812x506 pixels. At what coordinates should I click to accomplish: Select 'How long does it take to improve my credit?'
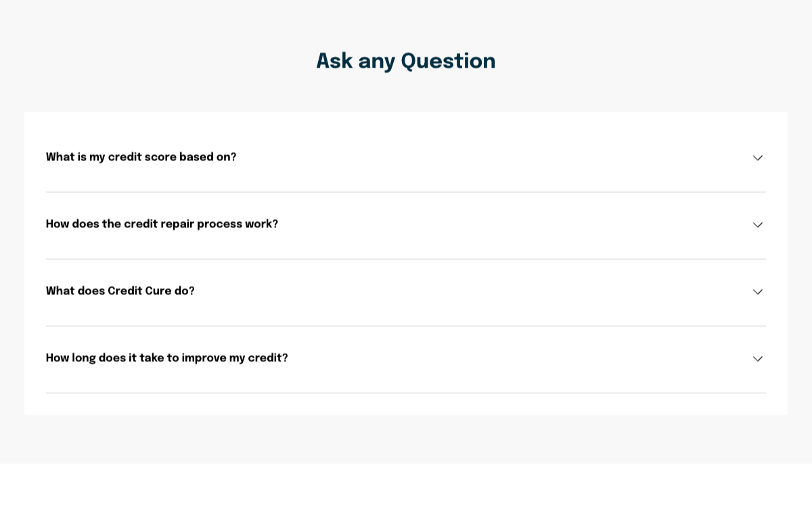tap(166, 358)
